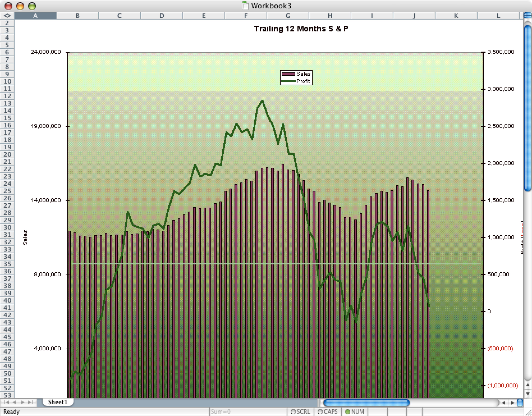Select column A header

point(35,16)
